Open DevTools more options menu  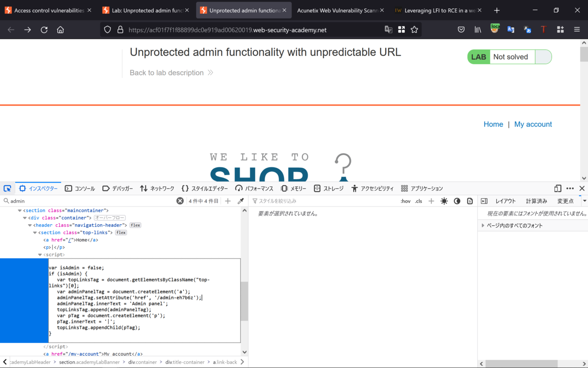(570, 188)
